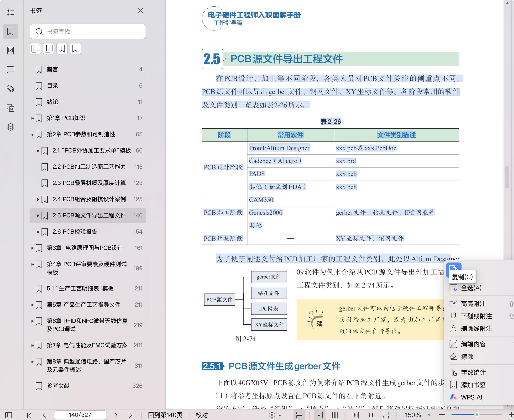Go to next page arrow
This screenshot has height=420, width=514.
(x=116, y=415)
